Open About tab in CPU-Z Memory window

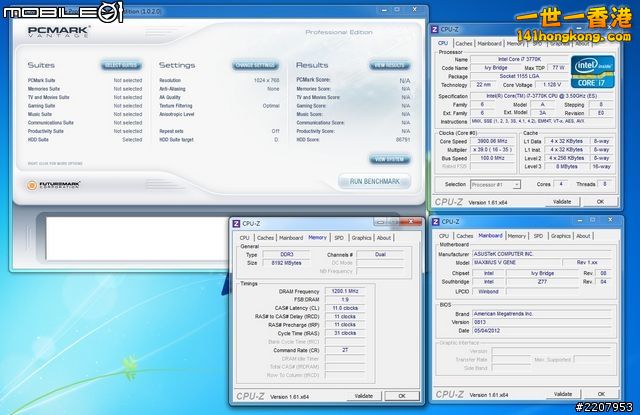tap(384, 238)
